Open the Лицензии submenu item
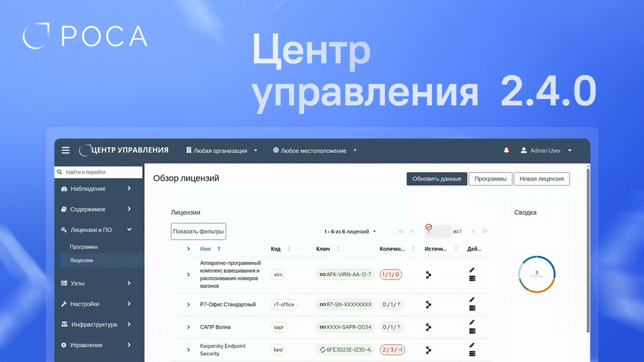The height and width of the screenshot is (362, 644). tap(81, 260)
